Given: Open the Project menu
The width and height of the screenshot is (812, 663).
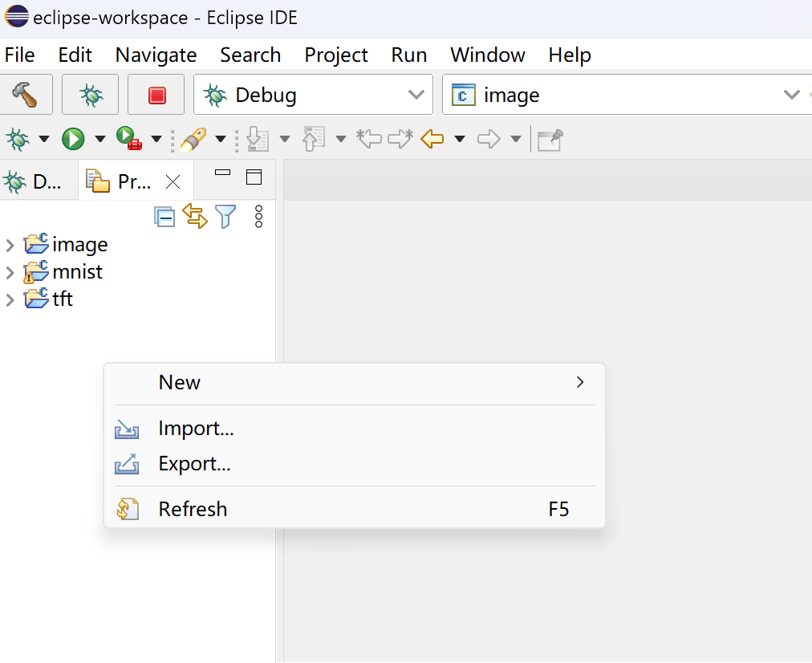Looking at the screenshot, I should pyautogui.click(x=336, y=55).
